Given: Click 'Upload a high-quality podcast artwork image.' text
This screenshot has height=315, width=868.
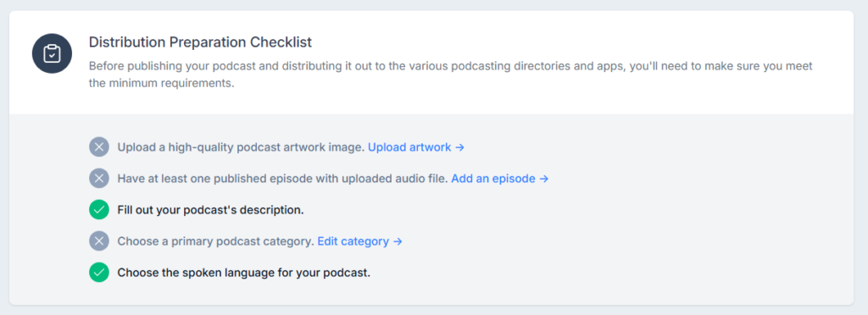Looking at the screenshot, I should pyautogui.click(x=242, y=147).
